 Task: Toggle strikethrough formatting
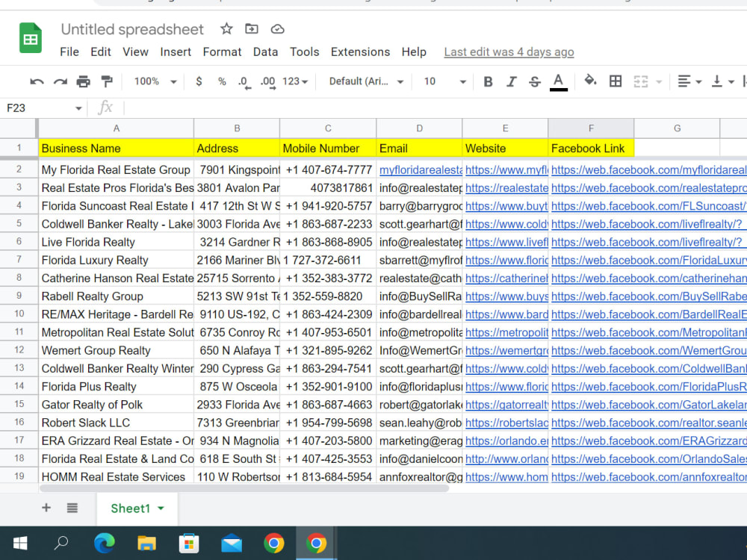[535, 82]
